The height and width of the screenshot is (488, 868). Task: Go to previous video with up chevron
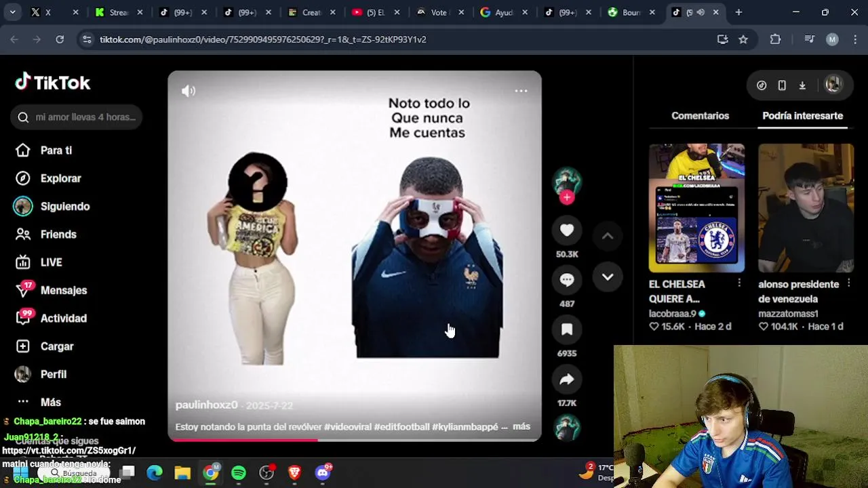point(608,236)
